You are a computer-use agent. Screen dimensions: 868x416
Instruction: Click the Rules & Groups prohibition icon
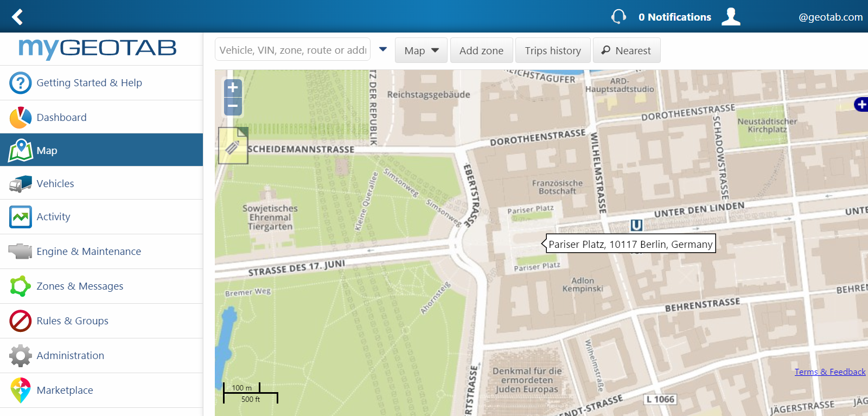click(20, 321)
